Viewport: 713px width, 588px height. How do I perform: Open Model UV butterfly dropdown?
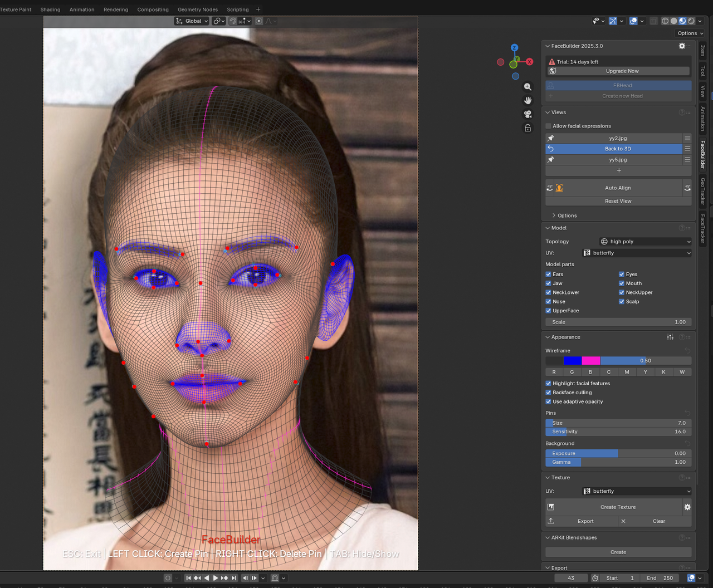[637, 253]
